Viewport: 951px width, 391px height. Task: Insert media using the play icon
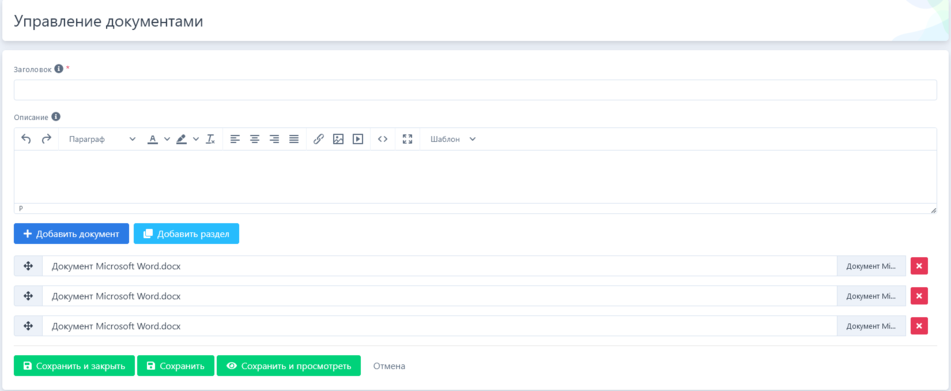(x=358, y=139)
